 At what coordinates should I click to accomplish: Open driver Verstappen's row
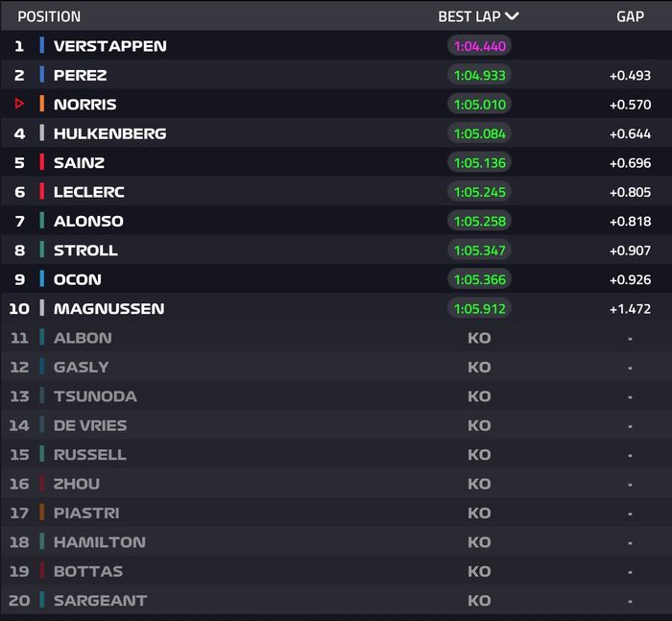click(109, 46)
